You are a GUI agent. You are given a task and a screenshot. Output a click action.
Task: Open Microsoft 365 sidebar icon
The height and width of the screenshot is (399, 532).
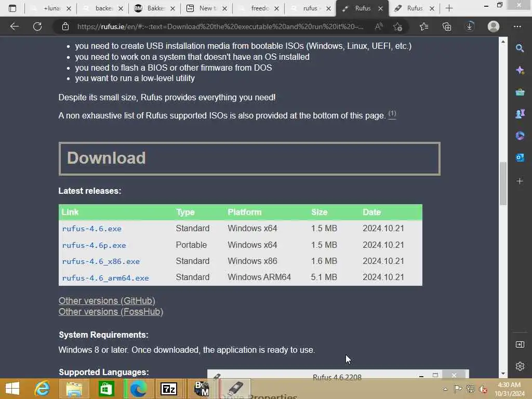click(x=520, y=136)
